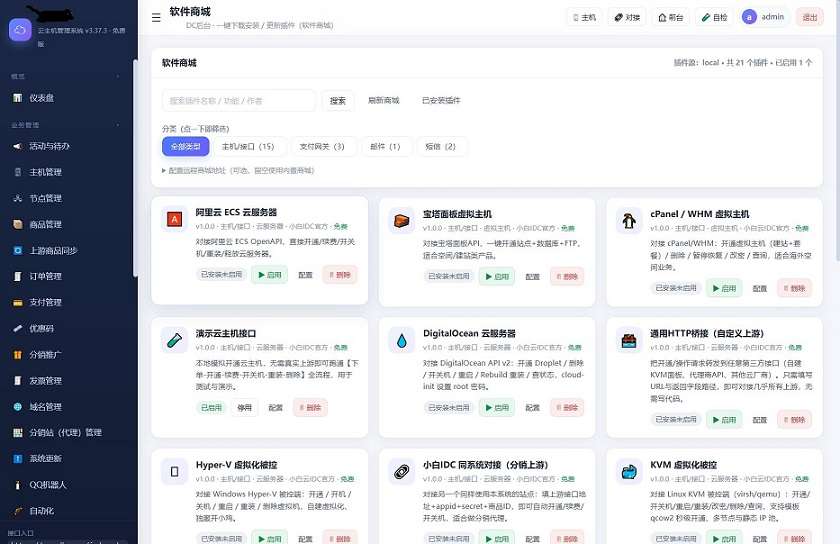Click the 分销站 (代理) 管理 icon
This screenshot has height=544, width=840.
pyautogui.click(x=18, y=433)
